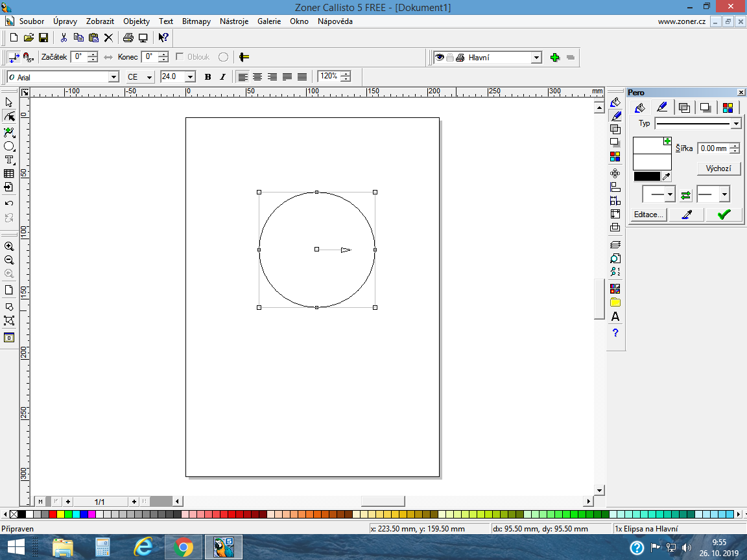Choose the text tool in left toolbar
Screen dimensions: 747x560
click(9, 160)
